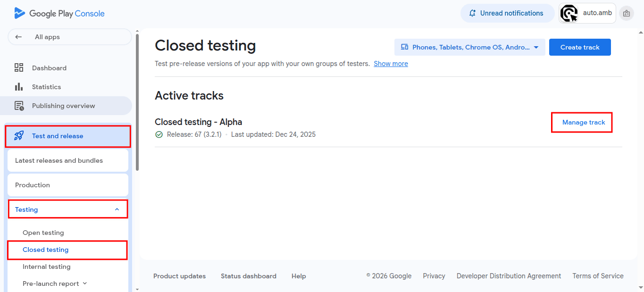Open the release status checkmark for Alpha
Viewport: 644px width, 292px height.
(159, 134)
